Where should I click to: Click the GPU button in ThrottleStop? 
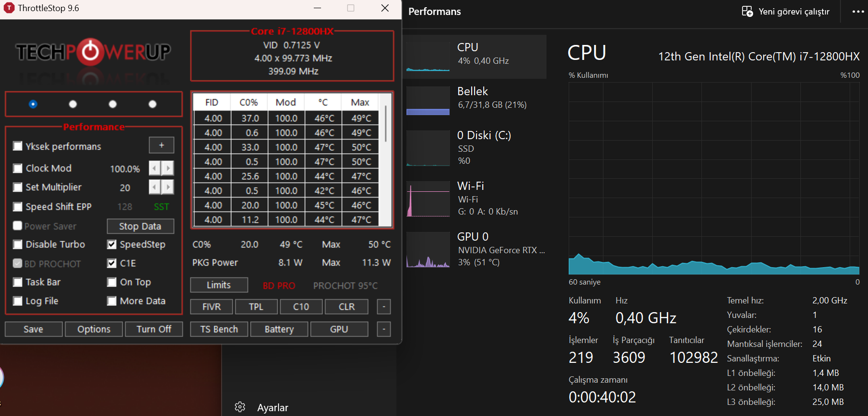(339, 329)
